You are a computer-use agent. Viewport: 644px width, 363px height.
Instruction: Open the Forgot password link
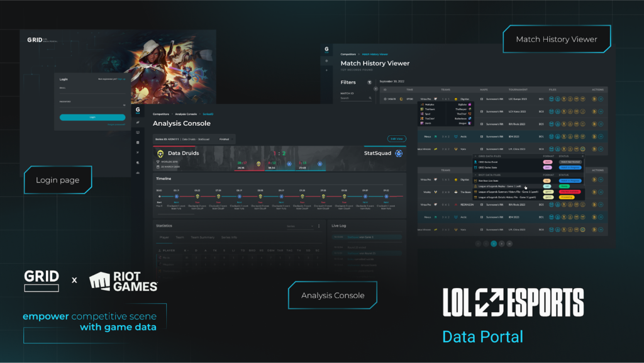116,125
